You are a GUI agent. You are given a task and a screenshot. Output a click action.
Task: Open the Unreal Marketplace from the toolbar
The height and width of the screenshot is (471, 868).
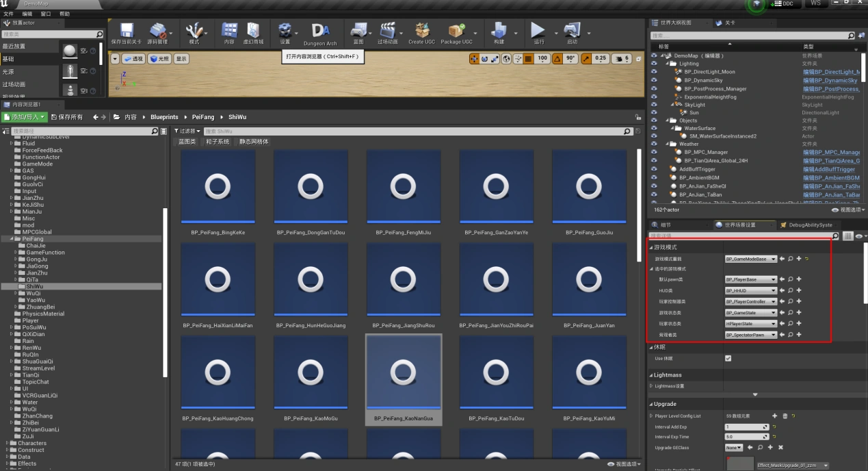tap(252, 31)
